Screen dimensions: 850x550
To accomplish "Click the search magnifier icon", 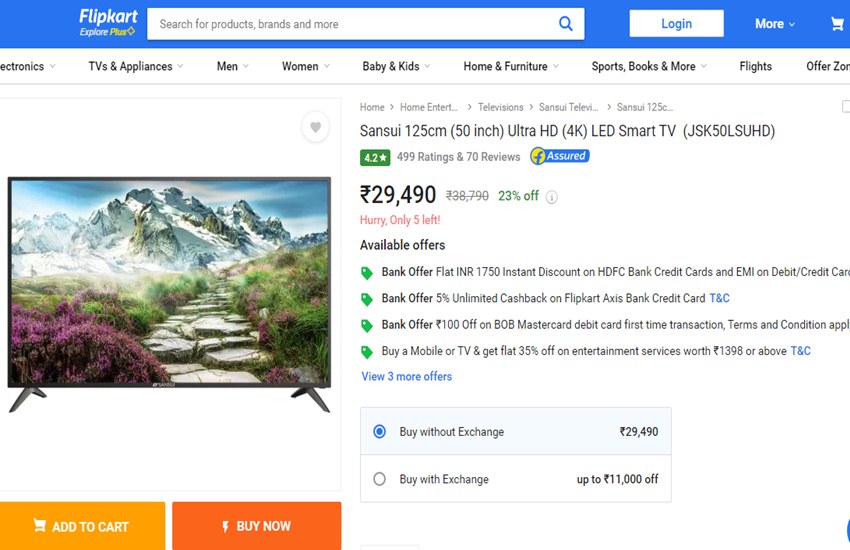I will [566, 24].
